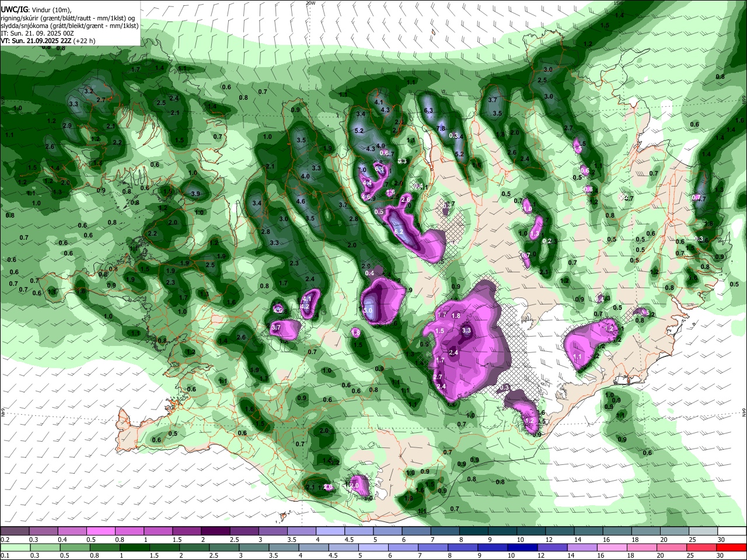Click the bright pink 0.5 snow legend swatch

(x=100, y=531)
